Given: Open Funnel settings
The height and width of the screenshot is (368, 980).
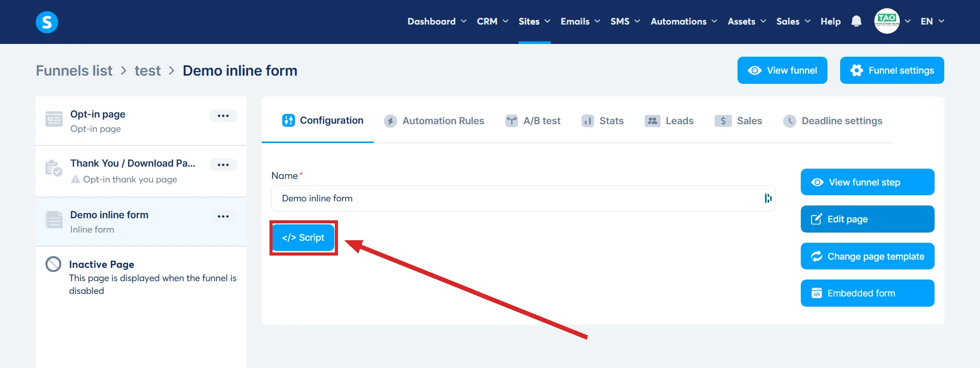Looking at the screenshot, I should (x=892, y=71).
